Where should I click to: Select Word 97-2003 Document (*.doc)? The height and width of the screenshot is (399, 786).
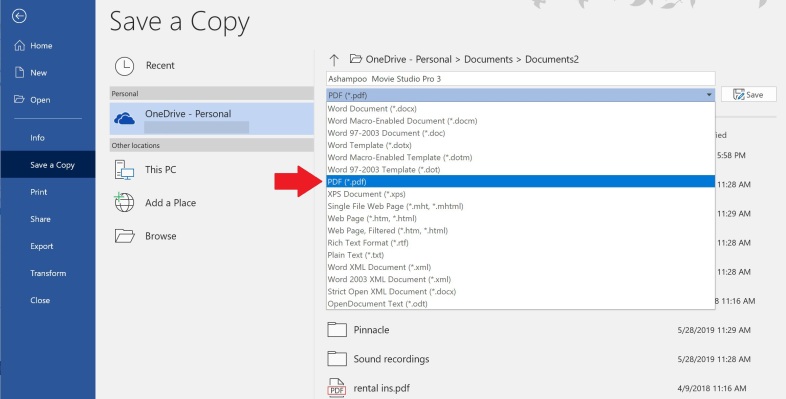click(x=520, y=133)
